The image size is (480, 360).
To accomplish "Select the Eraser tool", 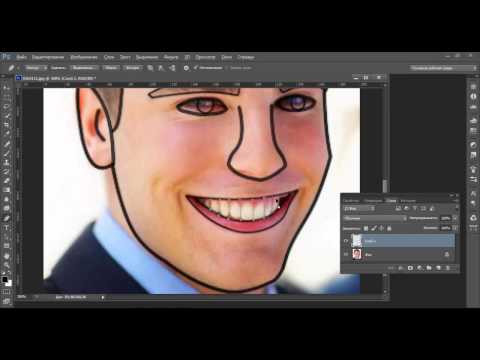I will click(x=6, y=181).
